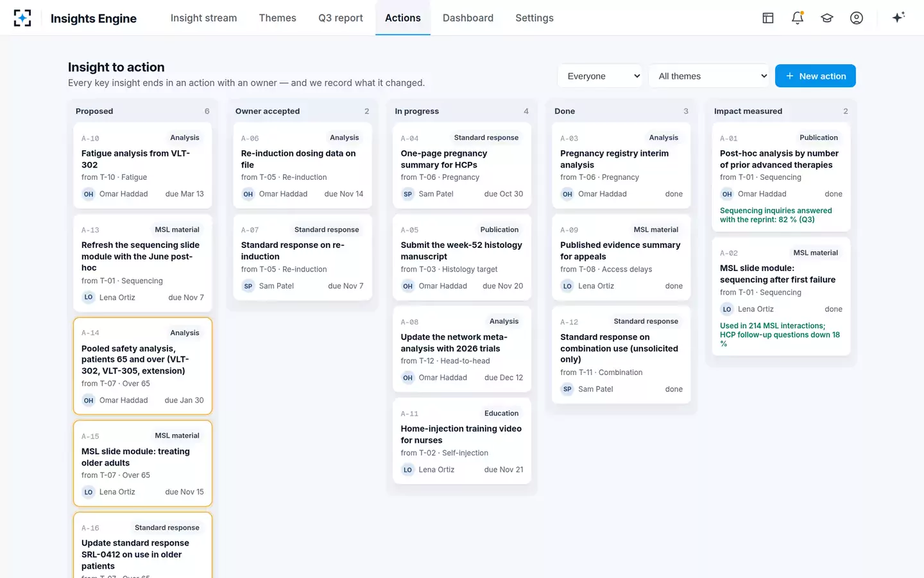Click 'Used in 214 MSL interactions' note
924x578 pixels.
pos(780,335)
